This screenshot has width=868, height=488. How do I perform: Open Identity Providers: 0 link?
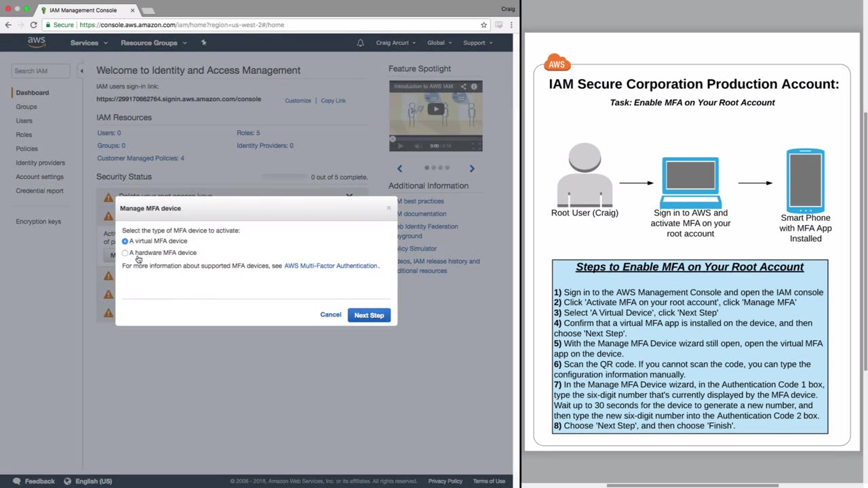(265, 146)
